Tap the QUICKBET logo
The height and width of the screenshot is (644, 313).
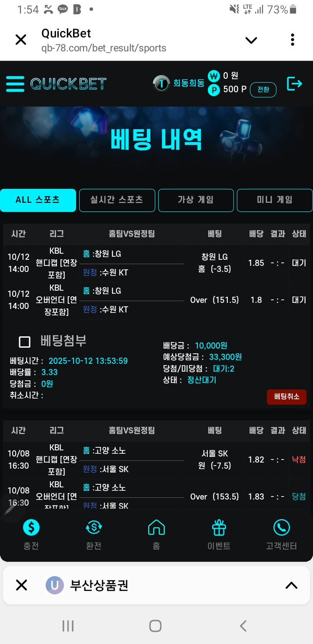click(x=68, y=84)
